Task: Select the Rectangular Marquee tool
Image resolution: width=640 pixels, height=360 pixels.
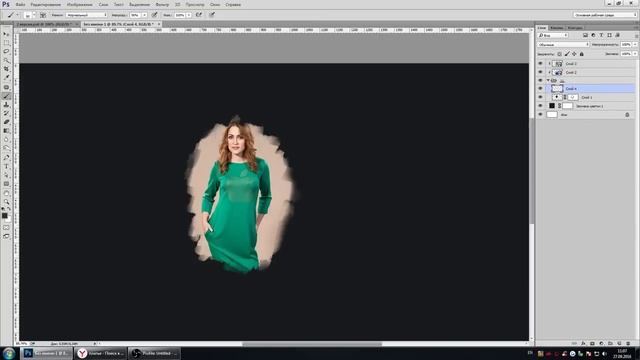Action: click(x=6, y=43)
